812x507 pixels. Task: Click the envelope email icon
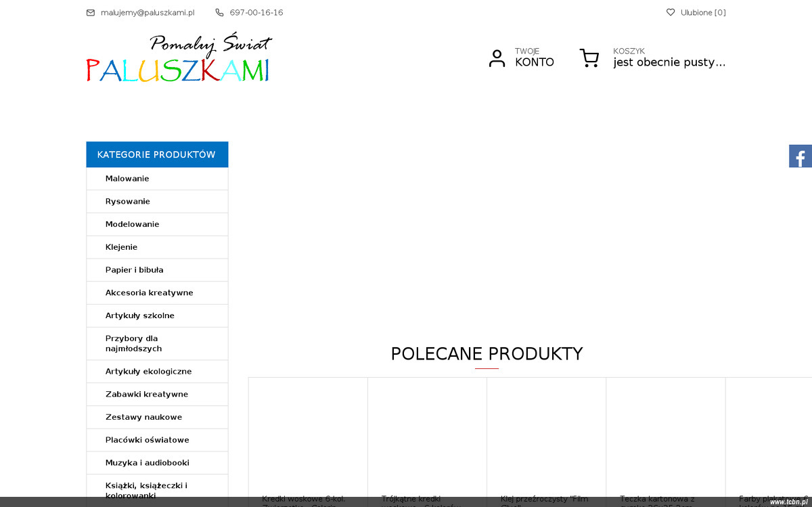[x=91, y=13]
